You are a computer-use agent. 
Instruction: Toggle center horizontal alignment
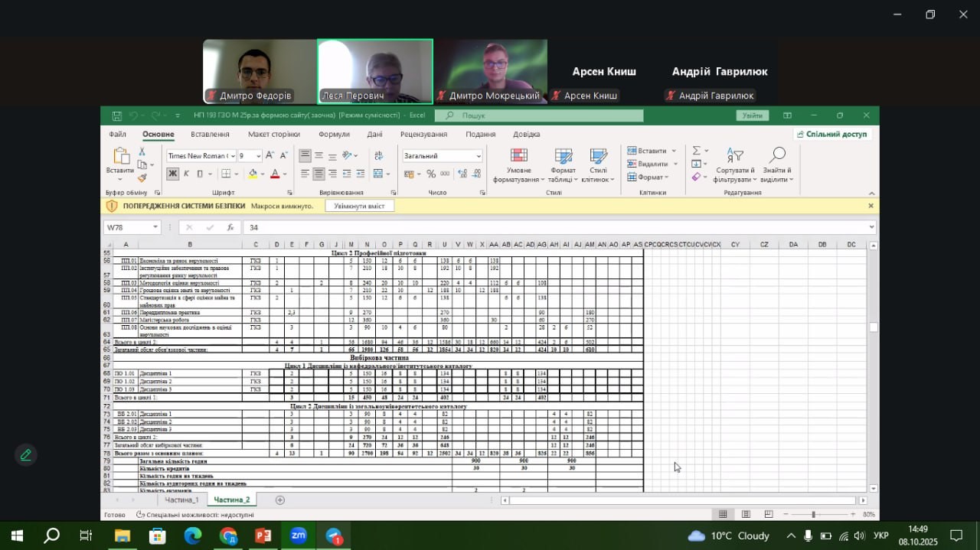click(318, 174)
